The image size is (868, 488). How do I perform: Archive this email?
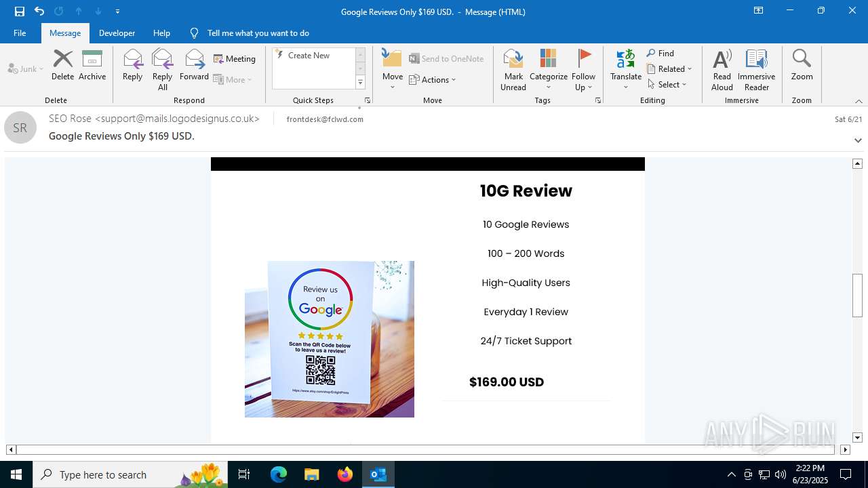tap(92, 65)
